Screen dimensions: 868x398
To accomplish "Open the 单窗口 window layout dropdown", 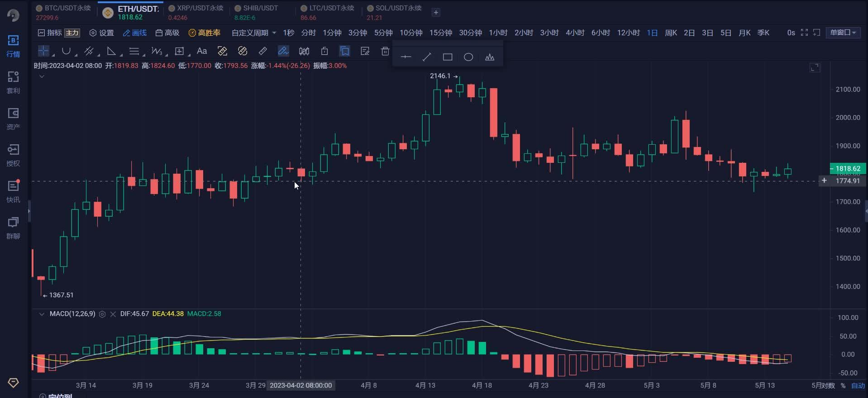I will (843, 33).
